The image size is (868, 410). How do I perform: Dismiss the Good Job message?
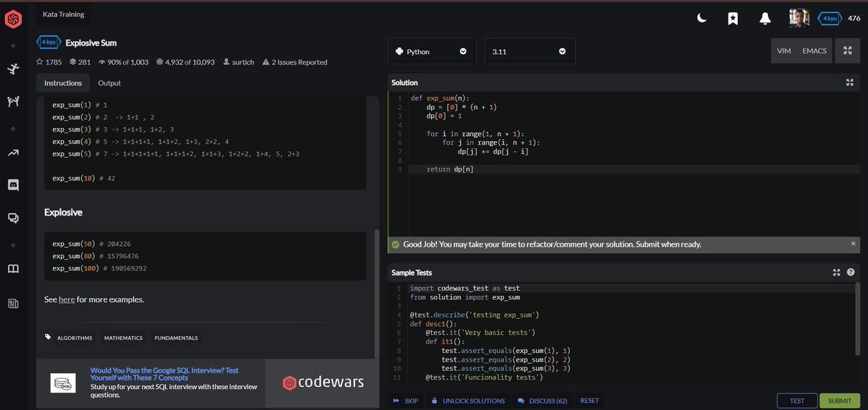click(853, 244)
